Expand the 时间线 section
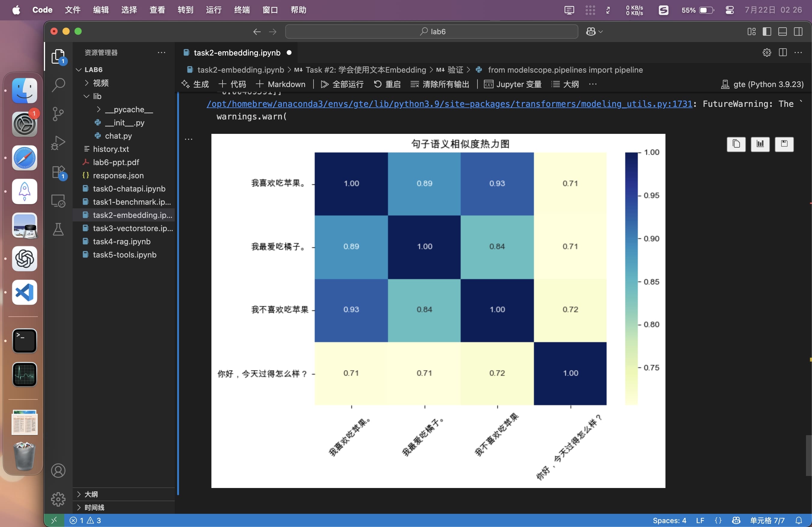Image resolution: width=812 pixels, height=527 pixels. 94,507
